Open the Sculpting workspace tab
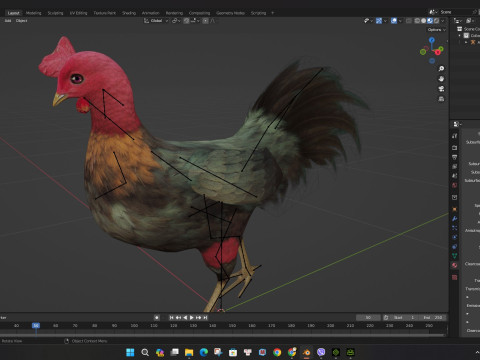Viewport: 480px width, 360px height. tap(55, 13)
